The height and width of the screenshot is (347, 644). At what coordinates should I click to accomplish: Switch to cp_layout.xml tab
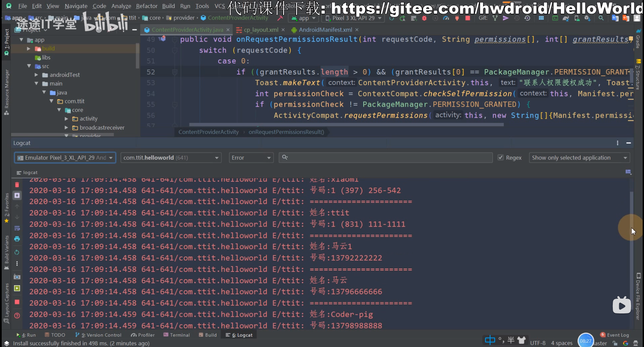(x=261, y=30)
